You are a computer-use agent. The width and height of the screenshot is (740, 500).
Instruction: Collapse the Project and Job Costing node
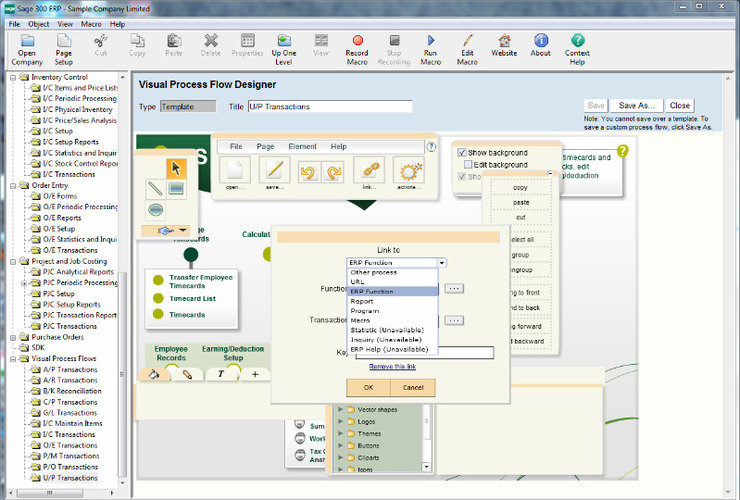(x=13, y=261)
